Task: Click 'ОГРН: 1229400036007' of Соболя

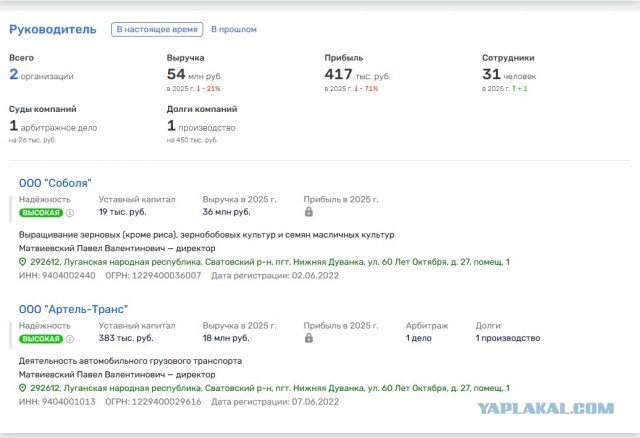Action: pos(153,276)
